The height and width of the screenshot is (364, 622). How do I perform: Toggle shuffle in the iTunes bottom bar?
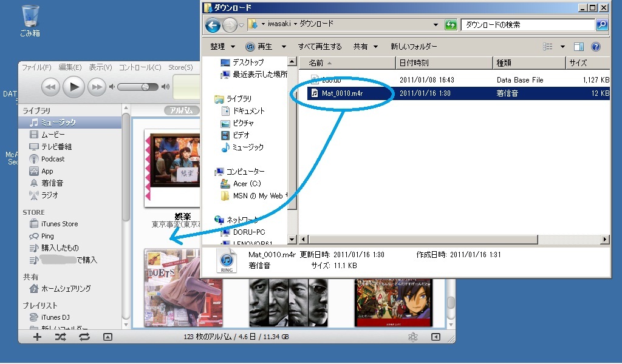60,337
